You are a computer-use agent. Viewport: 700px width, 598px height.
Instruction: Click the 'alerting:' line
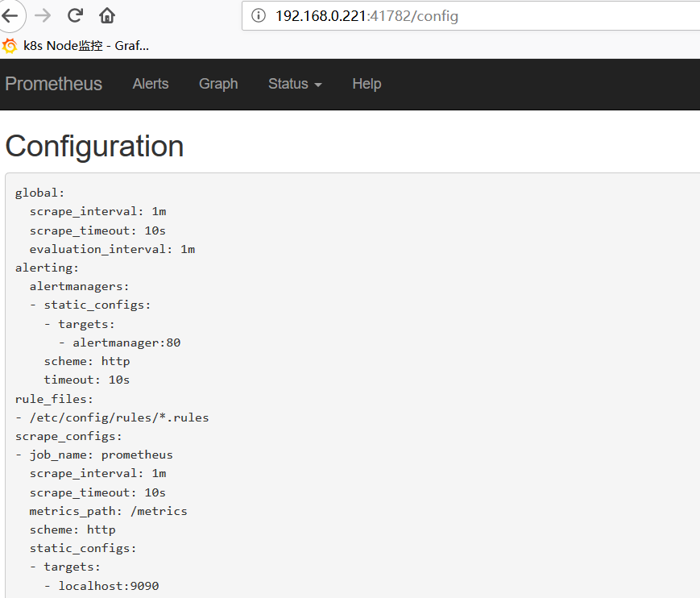click(47, 268)
